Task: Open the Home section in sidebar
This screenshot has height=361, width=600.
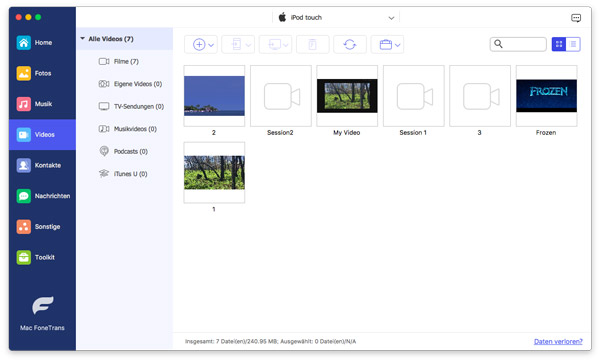Action: [x=42, y=42]
